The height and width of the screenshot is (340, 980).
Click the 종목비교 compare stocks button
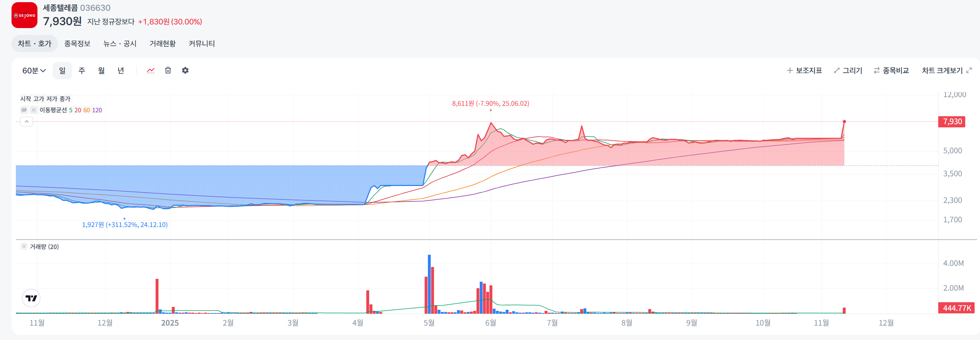click(x=891, y=71)
